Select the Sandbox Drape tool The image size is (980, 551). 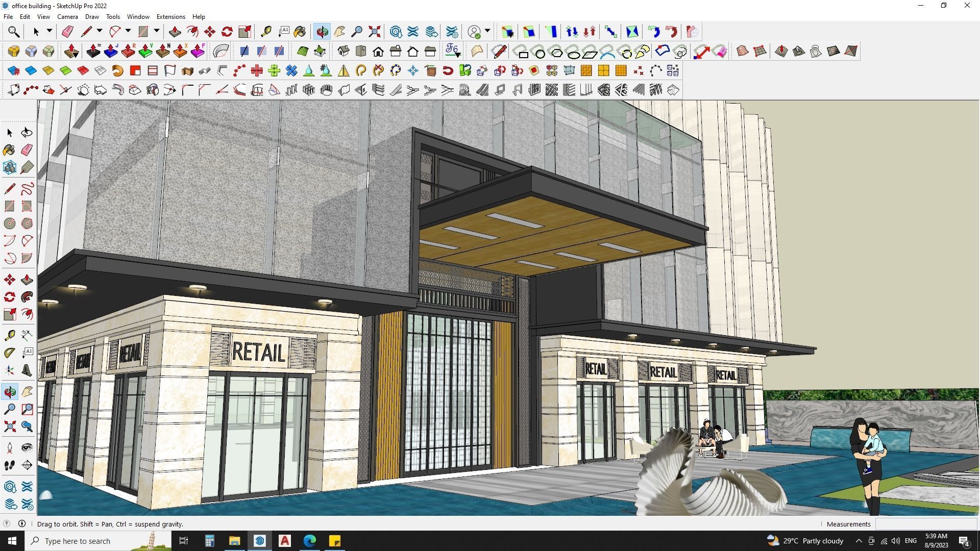816,51
